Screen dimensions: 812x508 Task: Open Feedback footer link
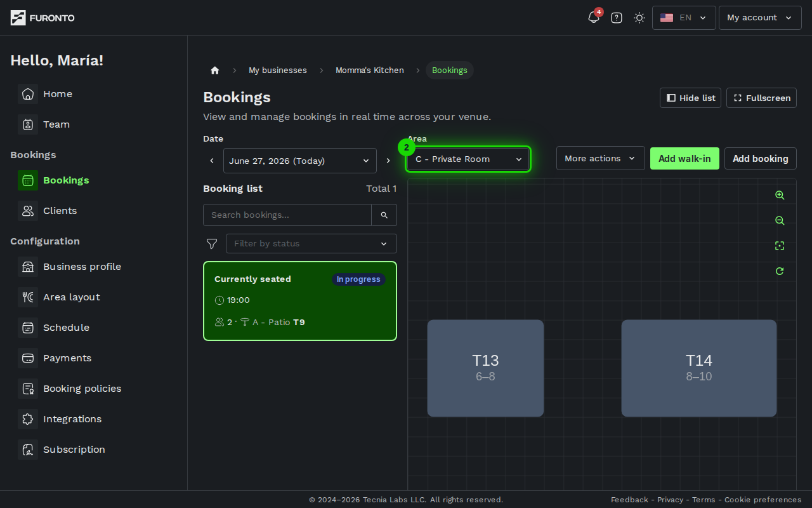click(629, 500)
